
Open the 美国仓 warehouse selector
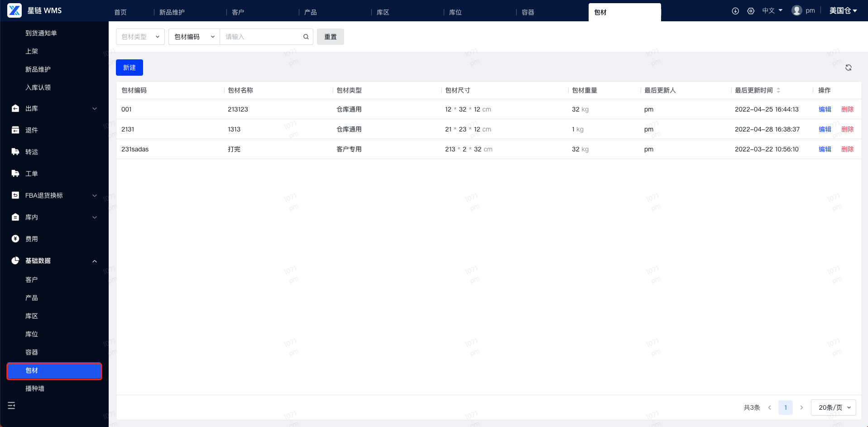(843, 10)
